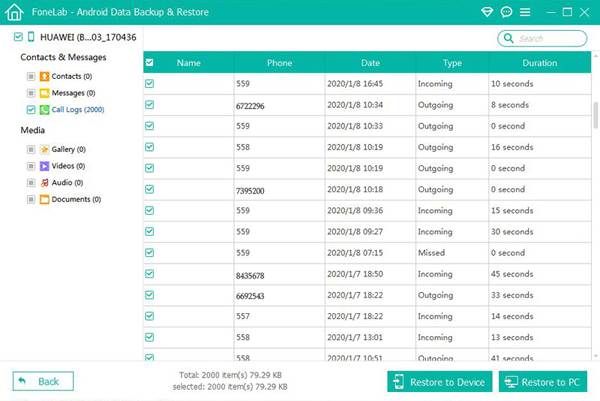Image resolution: width=600 pixels, height=401 pixels.
Task: Toggle the Gallery checkbox
Action: 31,149
